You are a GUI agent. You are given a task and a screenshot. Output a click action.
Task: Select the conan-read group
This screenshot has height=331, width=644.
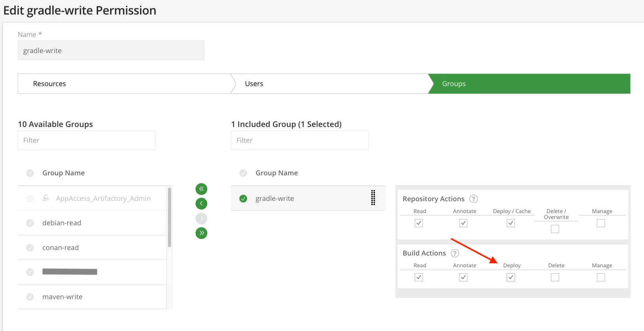tap(61, 248)
